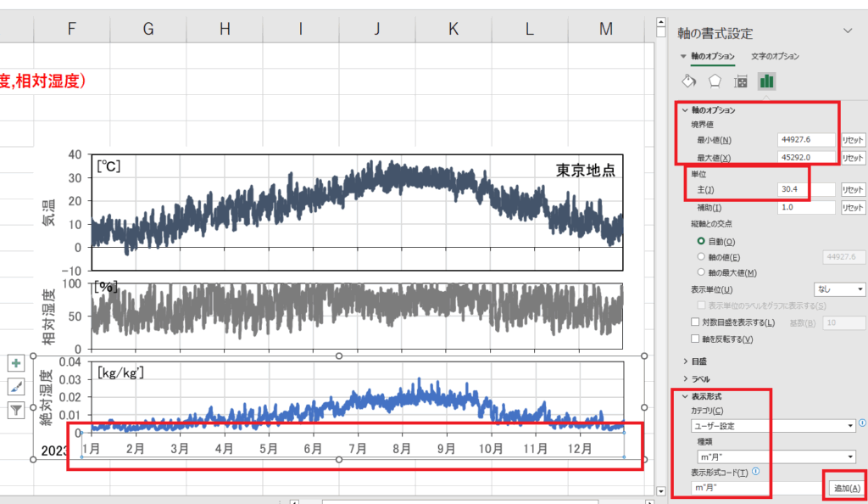Open the 表示単位 dropdown set to なし
The width and height of the screenshot is (868, 504).
[x=839, y=289]
